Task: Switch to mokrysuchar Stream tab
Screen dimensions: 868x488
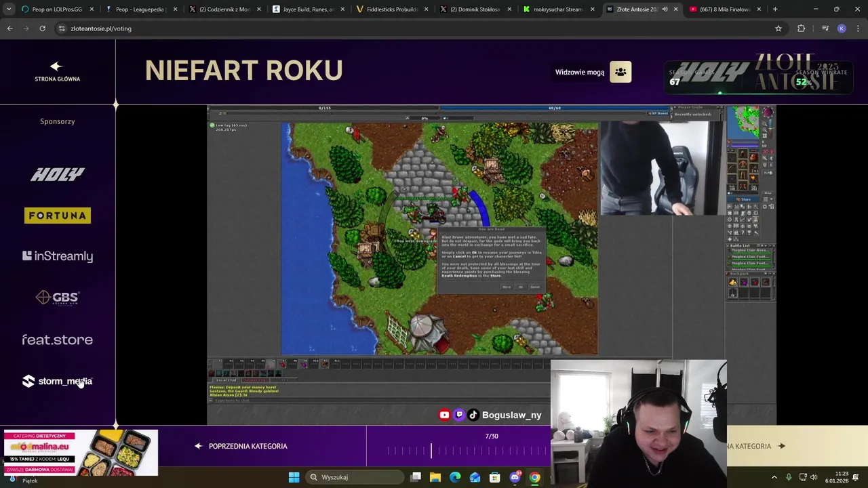Action: tap(558, 9)
